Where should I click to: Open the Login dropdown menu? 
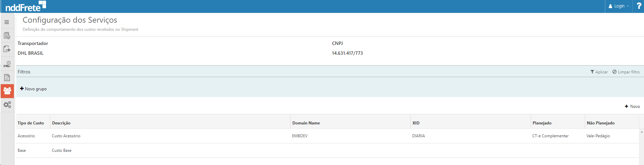[x=619, y=6]
